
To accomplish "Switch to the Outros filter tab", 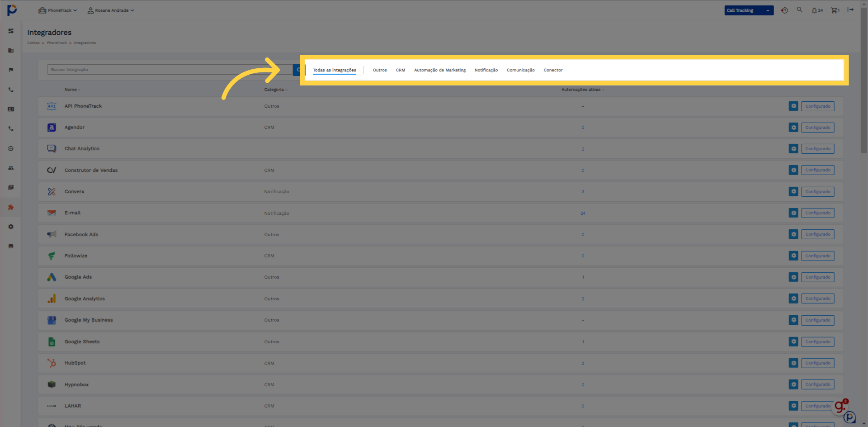I will [x=380, y=70].
